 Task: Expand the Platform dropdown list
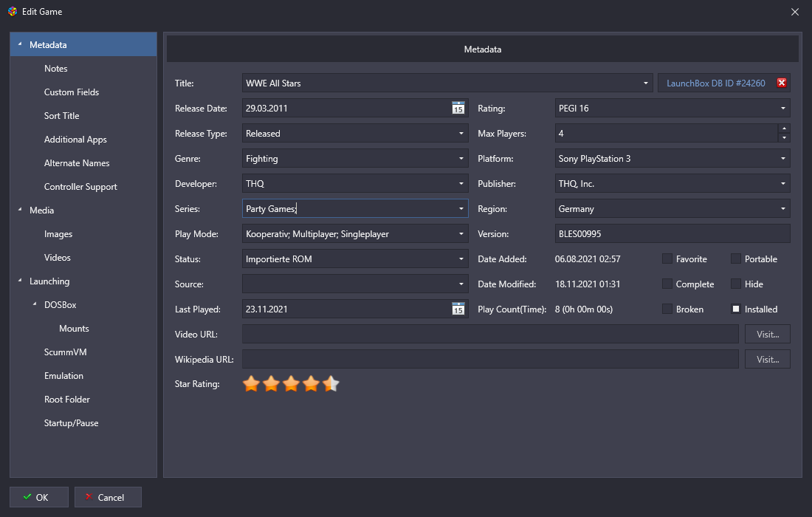click(783, 159)
